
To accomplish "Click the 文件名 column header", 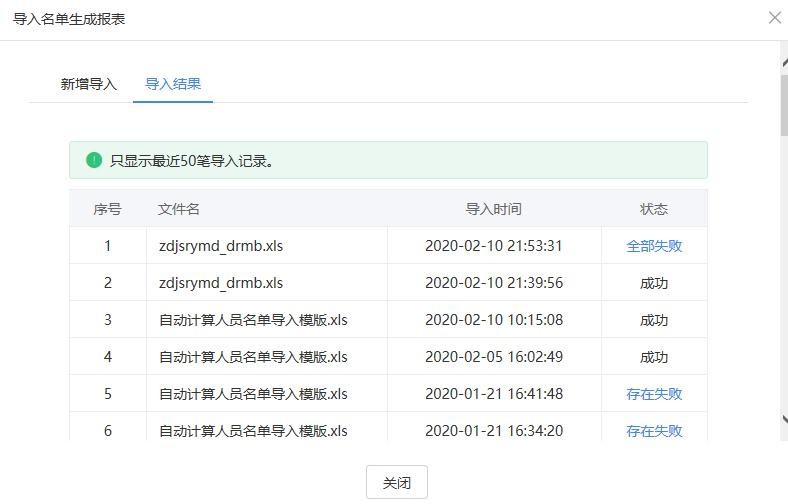I will coord(178,209).
